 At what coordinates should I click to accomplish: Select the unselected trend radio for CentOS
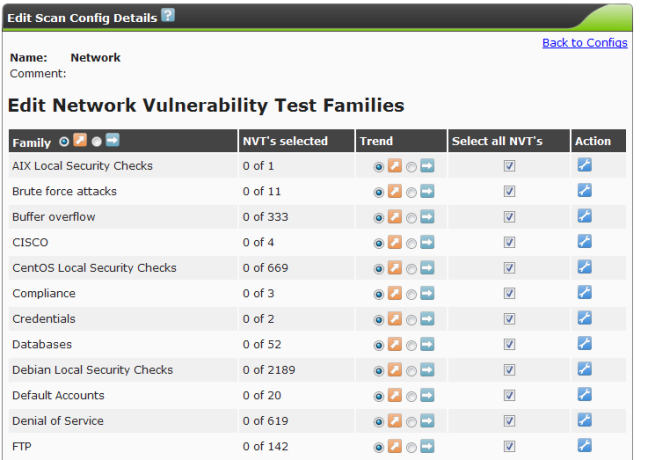click(x=411, y=268)
